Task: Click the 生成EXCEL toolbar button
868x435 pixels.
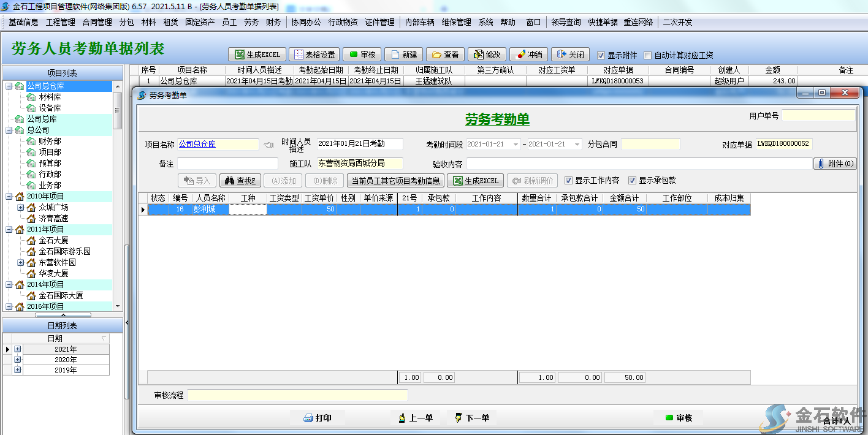Action: (257, 55)
